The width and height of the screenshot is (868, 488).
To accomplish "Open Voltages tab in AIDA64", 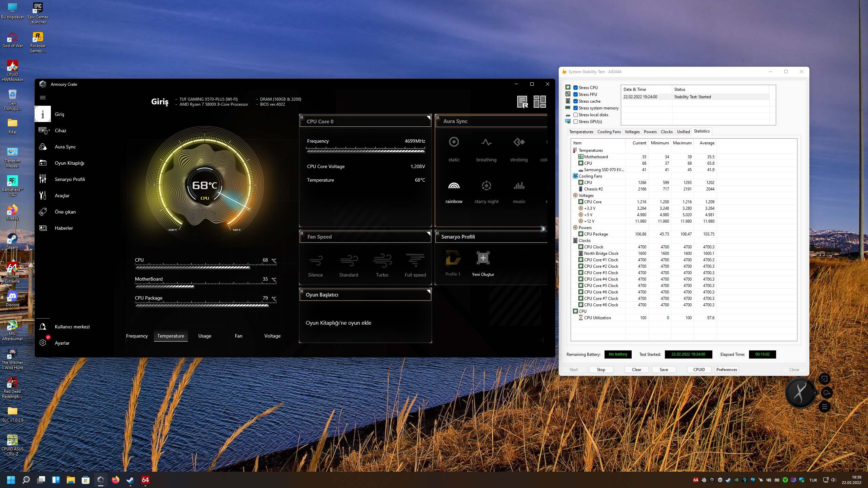I will point(632,132).
